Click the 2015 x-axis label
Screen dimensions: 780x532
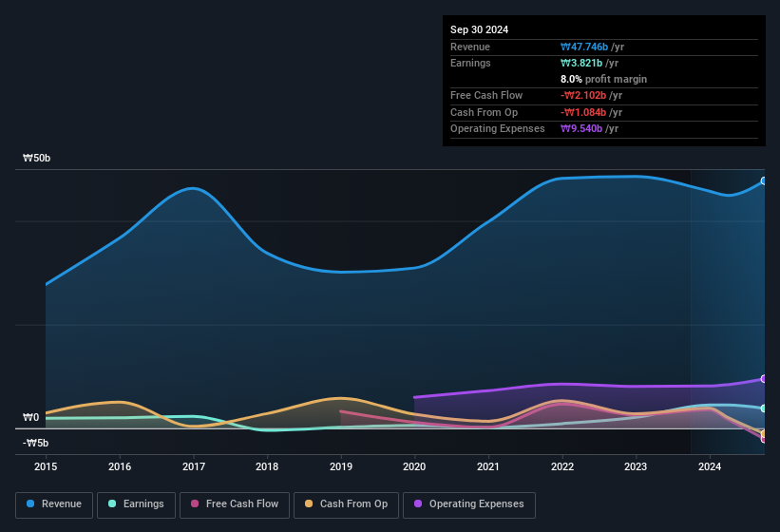46,466
